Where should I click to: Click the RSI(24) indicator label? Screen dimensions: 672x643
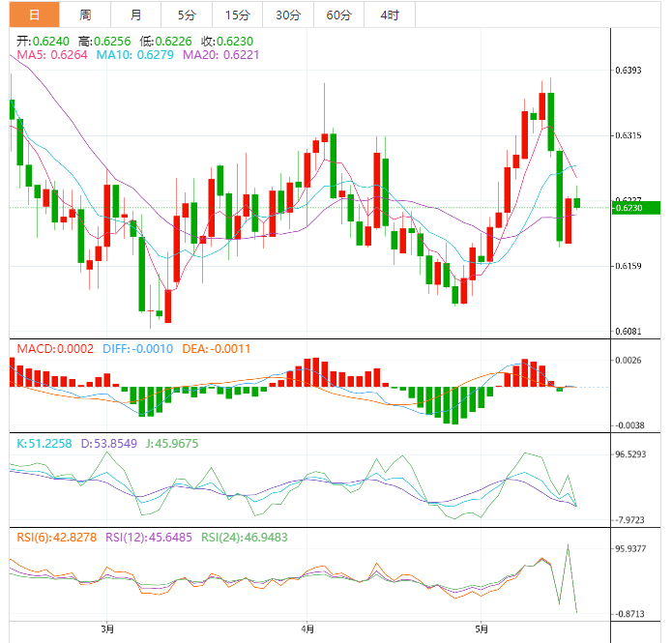[231, 537]
